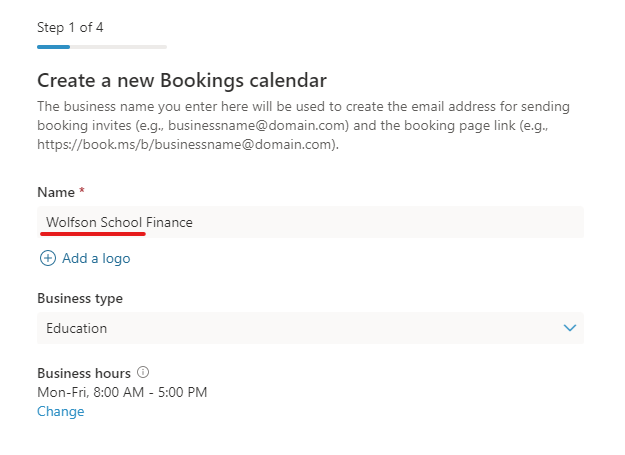Click the Step 1 of 4 indicator
The image size is (625, 455).
(x=70, y=27)
